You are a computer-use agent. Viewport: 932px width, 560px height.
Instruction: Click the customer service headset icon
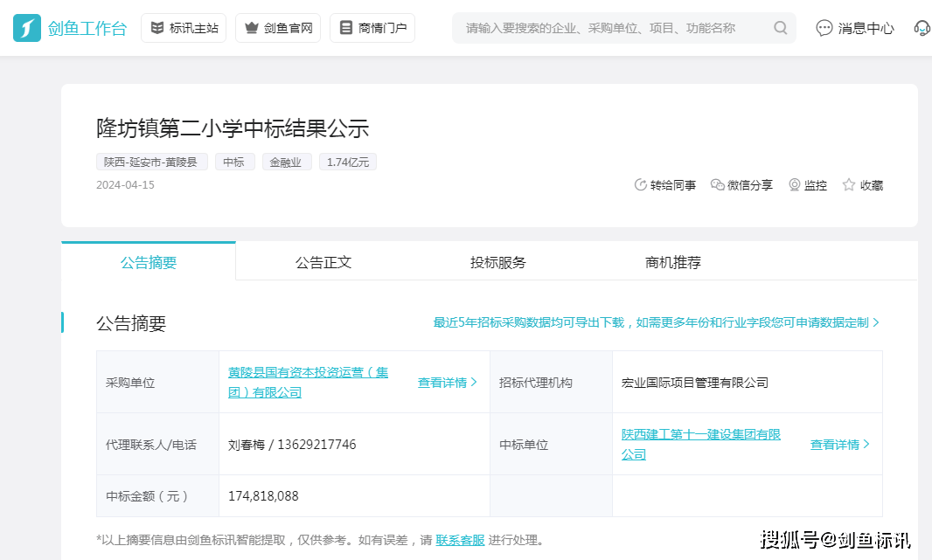click(x=922, y=28)
